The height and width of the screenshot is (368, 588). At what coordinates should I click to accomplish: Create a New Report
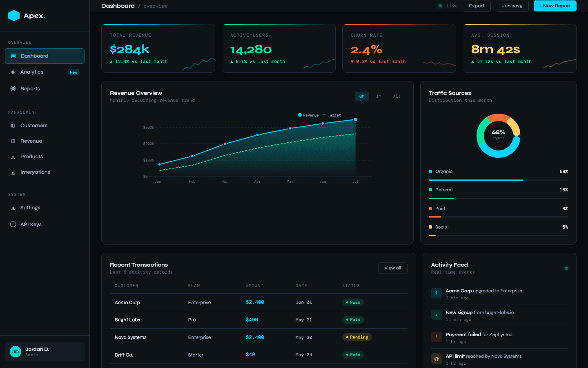point(555,6)
